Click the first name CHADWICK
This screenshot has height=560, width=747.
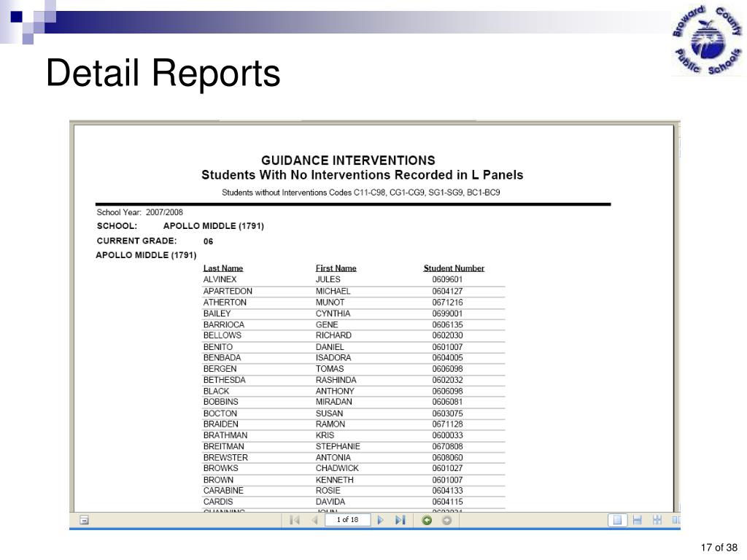[337, 468]
